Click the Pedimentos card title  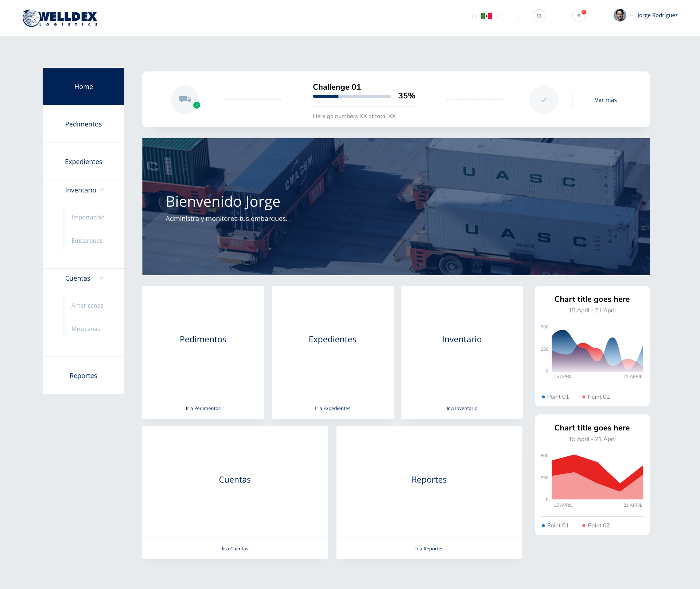(x=203, y=339)
